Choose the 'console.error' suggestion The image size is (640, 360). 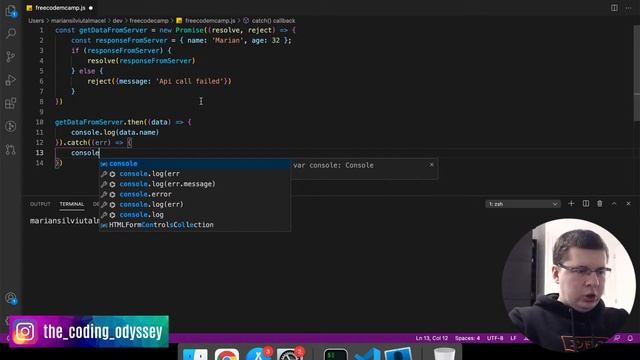[x=195, y=194]
